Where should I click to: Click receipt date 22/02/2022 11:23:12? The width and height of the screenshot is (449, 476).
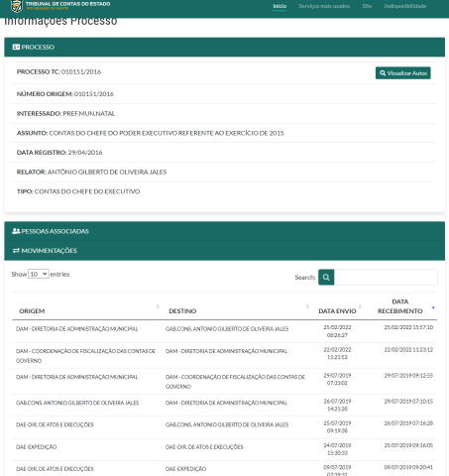point(408,350)
